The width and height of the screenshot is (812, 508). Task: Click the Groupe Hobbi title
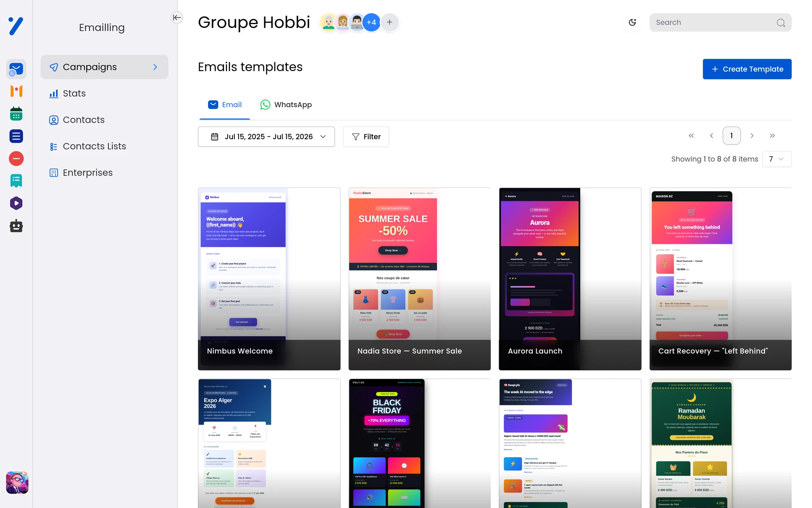[x=254, y=22]
